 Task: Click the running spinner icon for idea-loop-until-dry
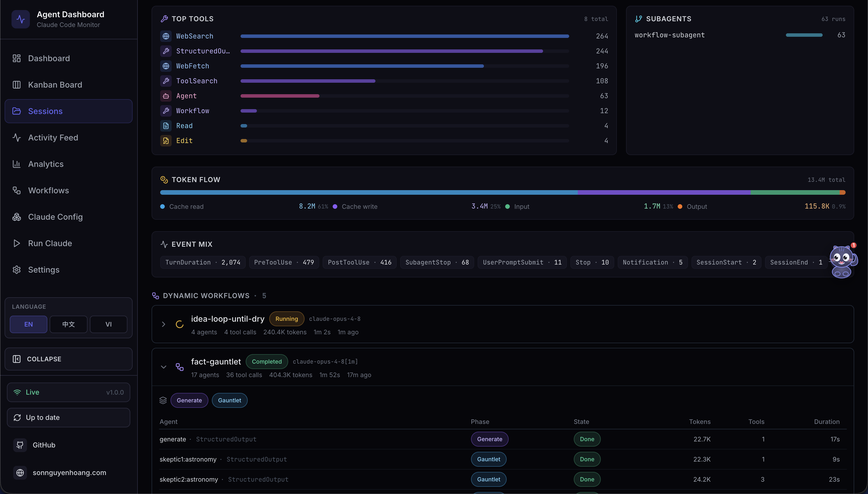(x=180, y=324)
